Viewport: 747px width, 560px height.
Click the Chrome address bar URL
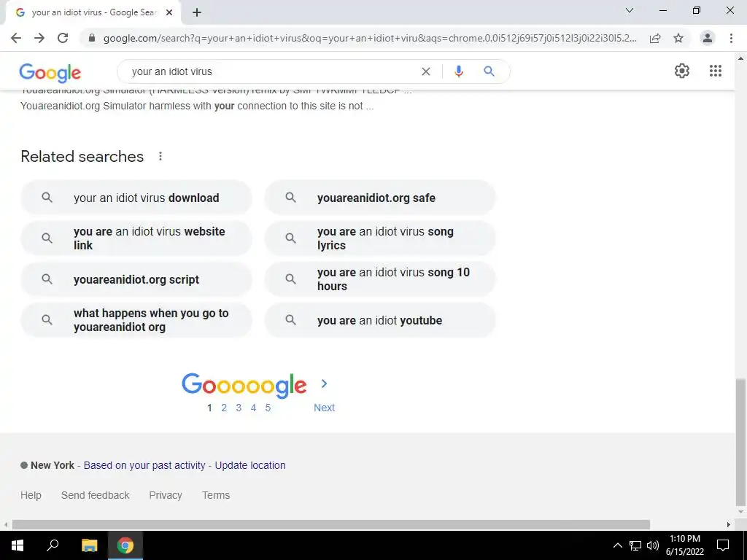pos(370,38)
